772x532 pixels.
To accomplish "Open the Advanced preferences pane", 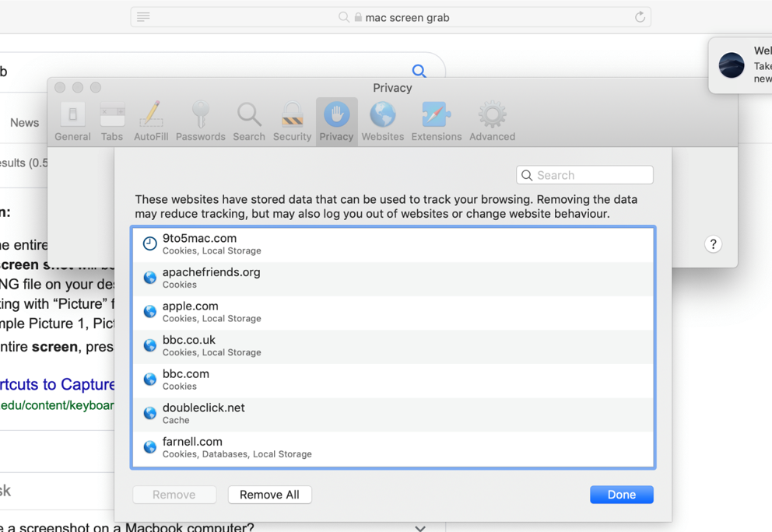I will (493, 121).
